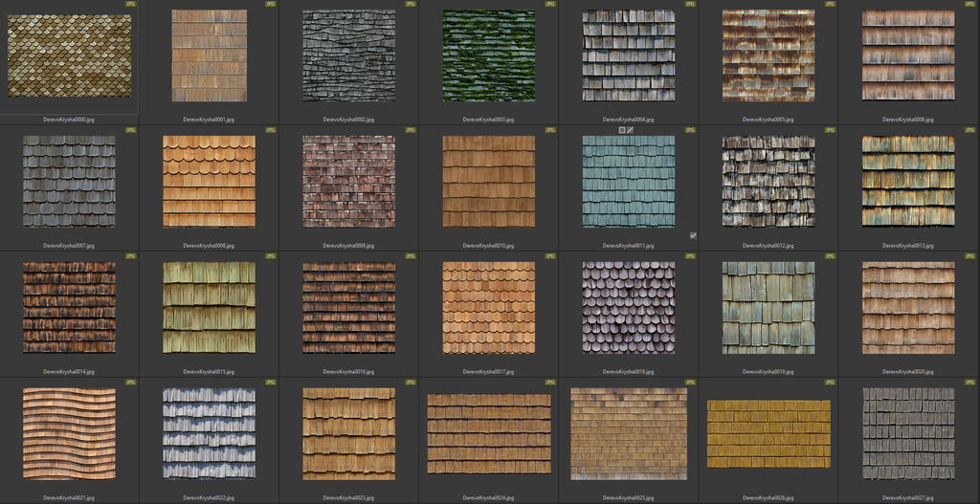
Task: Select the gray DerevoKrysha0002 shingle thumbnail
Action: pos(349,55)
